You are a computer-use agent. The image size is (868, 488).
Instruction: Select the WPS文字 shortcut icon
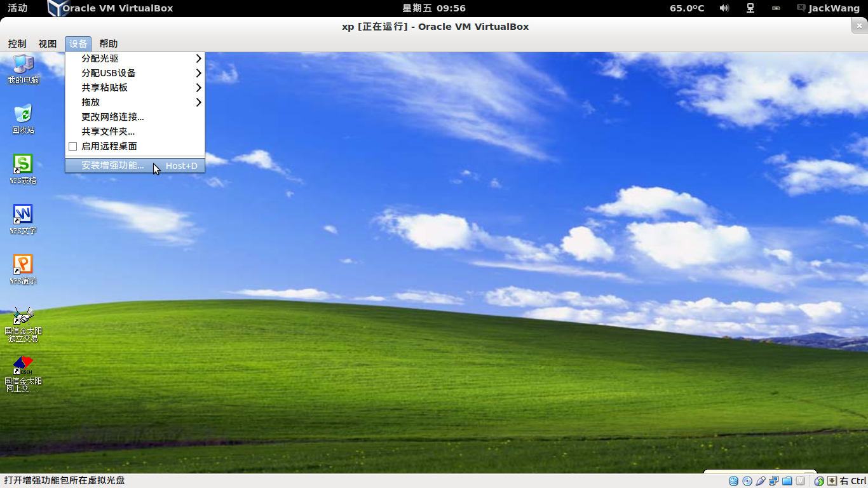tap(23, 219)
